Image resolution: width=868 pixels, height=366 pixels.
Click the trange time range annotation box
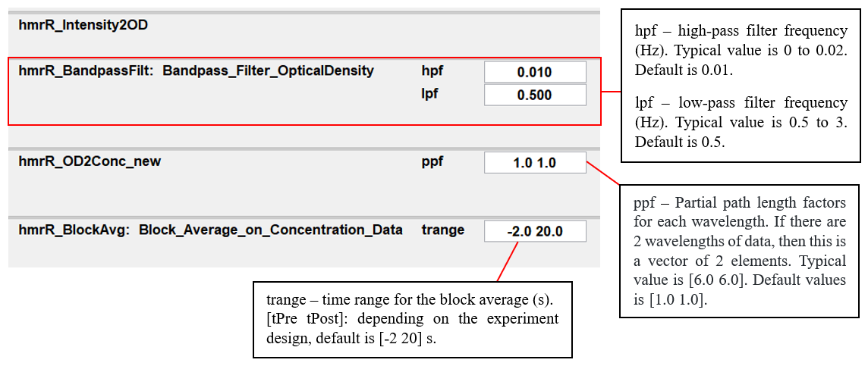pos(412,318)
